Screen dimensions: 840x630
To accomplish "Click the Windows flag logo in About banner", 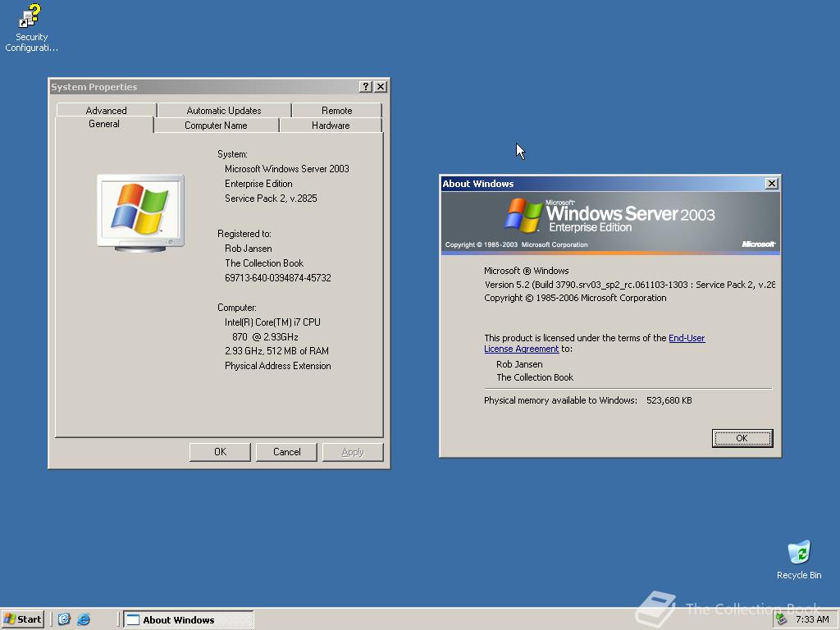I will click(x=523, y=215).
